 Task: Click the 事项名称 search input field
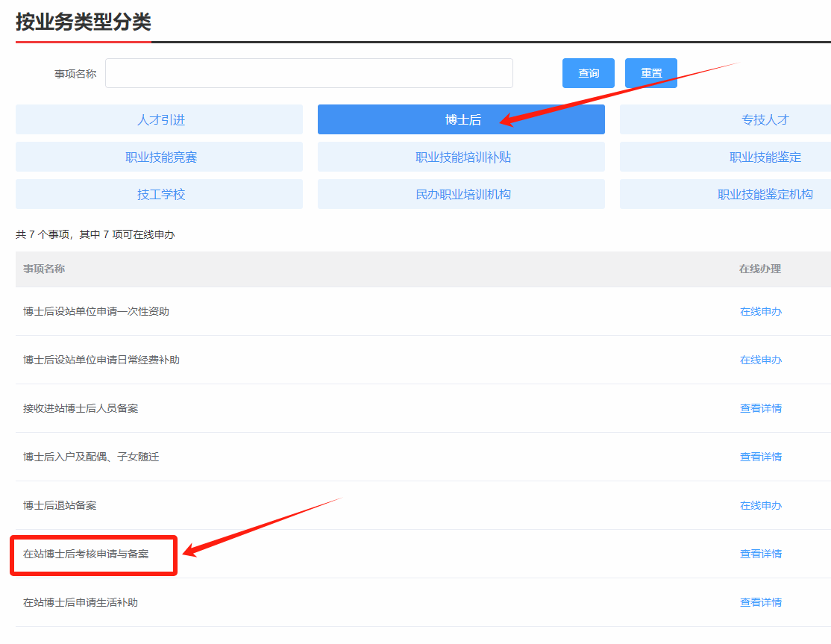[x=309, y=73]
